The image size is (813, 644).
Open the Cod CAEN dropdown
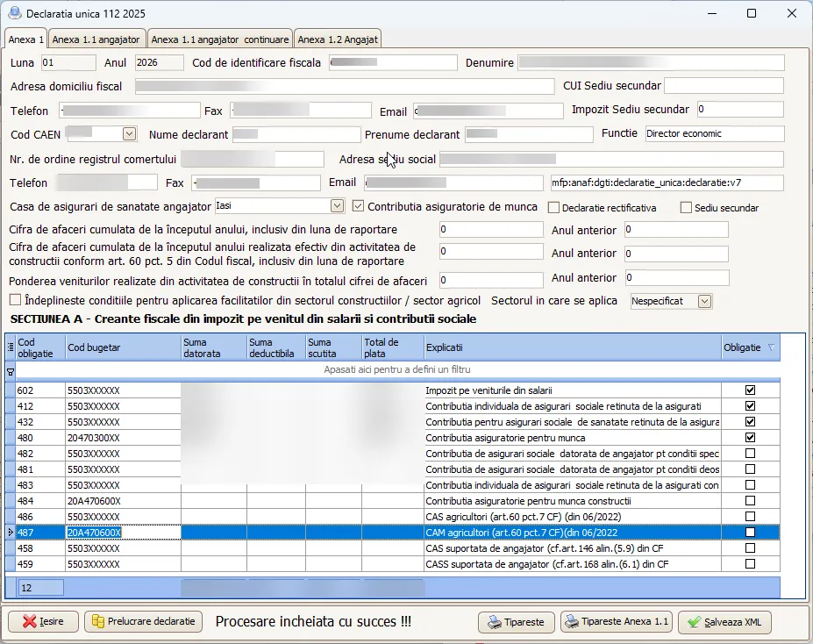pos(129,133)
